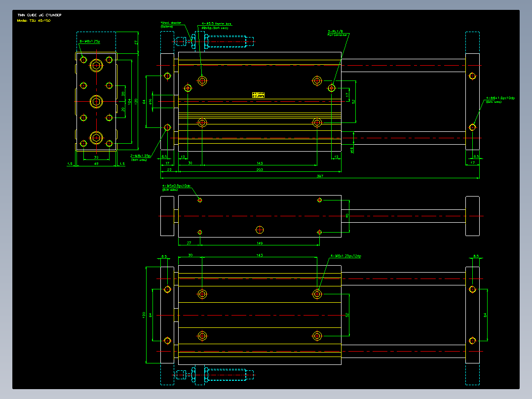532x399 pixels.
Task: Click the large center hole in side view
Action: tap(260, 230)
